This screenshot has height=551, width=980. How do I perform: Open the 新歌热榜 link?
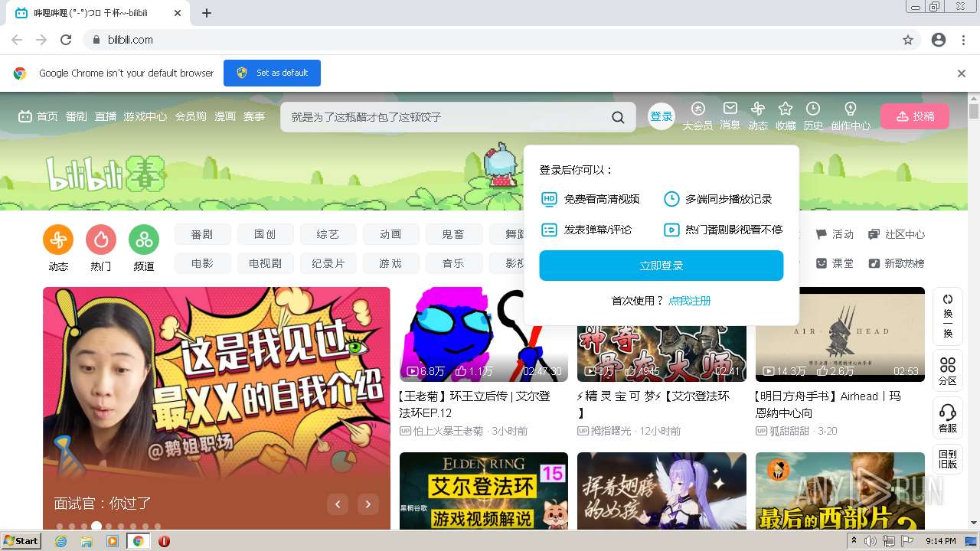(x=897, y=263)
